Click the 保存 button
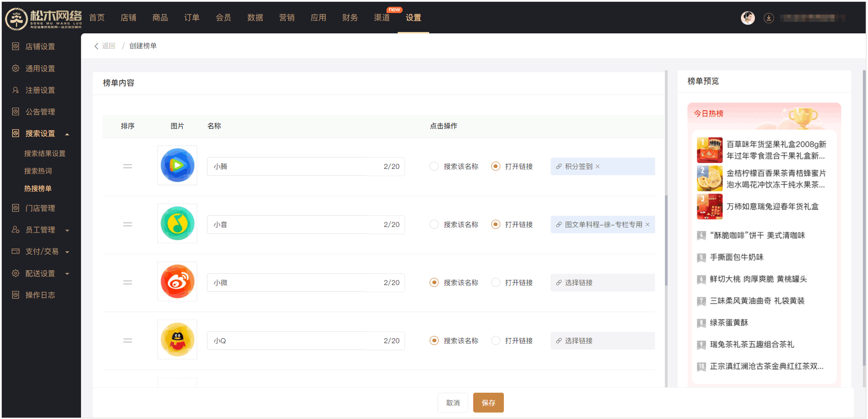Image resolution: width=868 pixels, height=419 pixels. click(488, 403)
